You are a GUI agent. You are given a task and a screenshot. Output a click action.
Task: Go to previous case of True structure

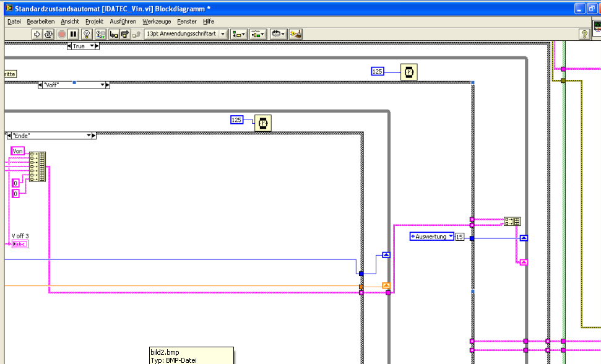(x=69, y=46)
